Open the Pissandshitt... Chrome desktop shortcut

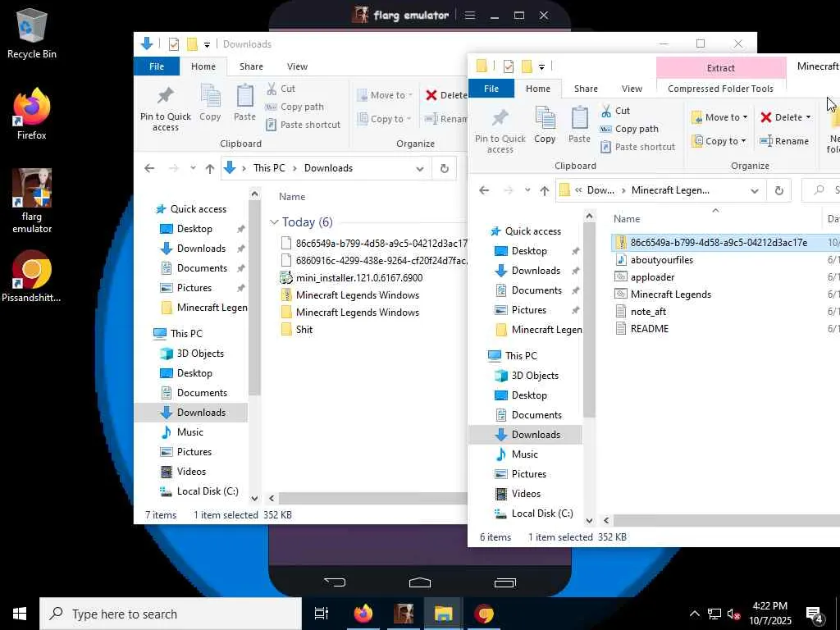(x=32, y=276)
